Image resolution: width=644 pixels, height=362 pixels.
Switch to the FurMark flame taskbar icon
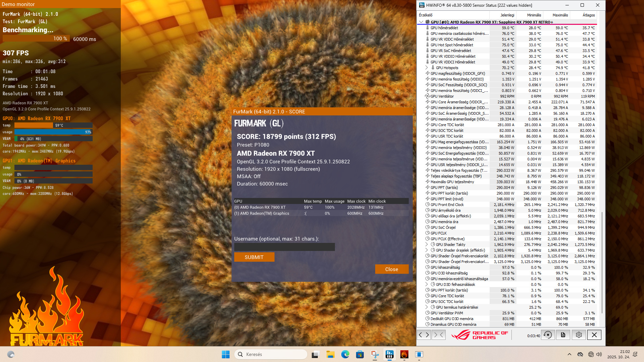click(404, 354)
